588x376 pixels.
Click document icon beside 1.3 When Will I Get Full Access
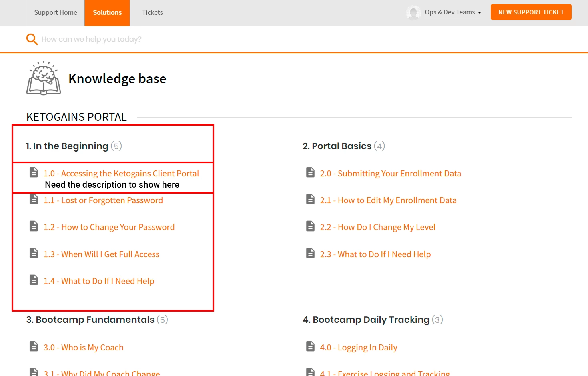point(34,253)
